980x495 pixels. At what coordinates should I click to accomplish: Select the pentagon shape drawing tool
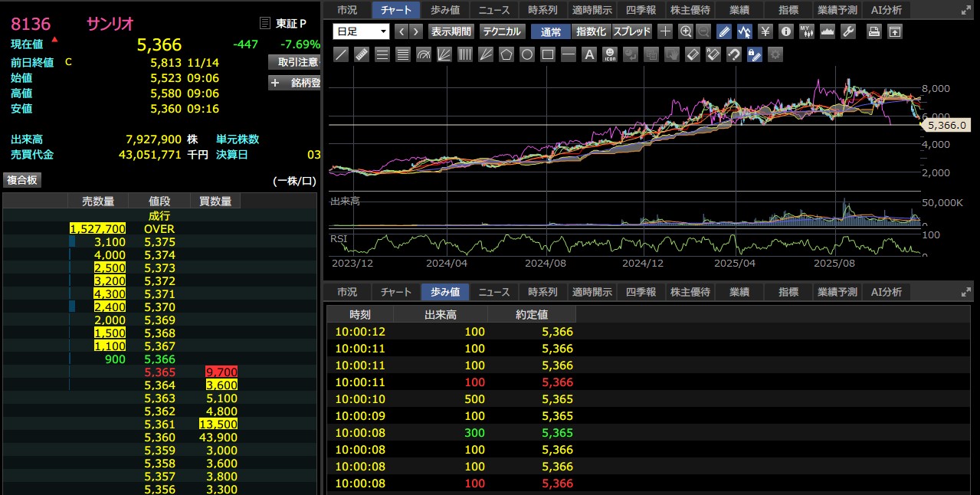tap(506, 54)
